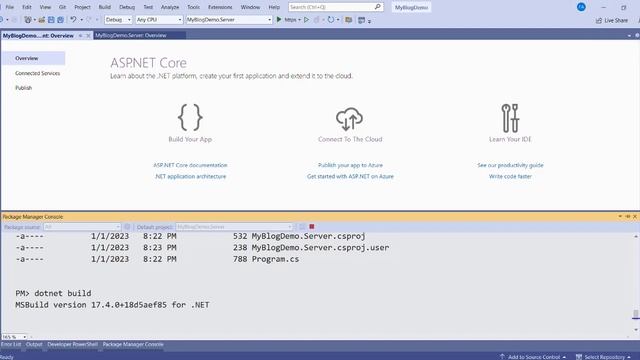The image size is (640, 360).
Task: Click the 'dotnet build' command text
Action: 63,293
